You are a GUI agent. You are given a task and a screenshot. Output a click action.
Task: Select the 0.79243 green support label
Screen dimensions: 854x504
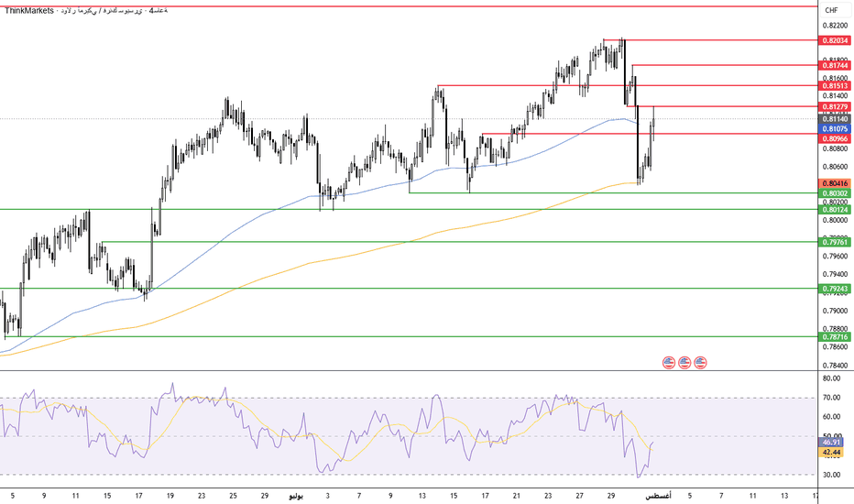tap(835, 289)
